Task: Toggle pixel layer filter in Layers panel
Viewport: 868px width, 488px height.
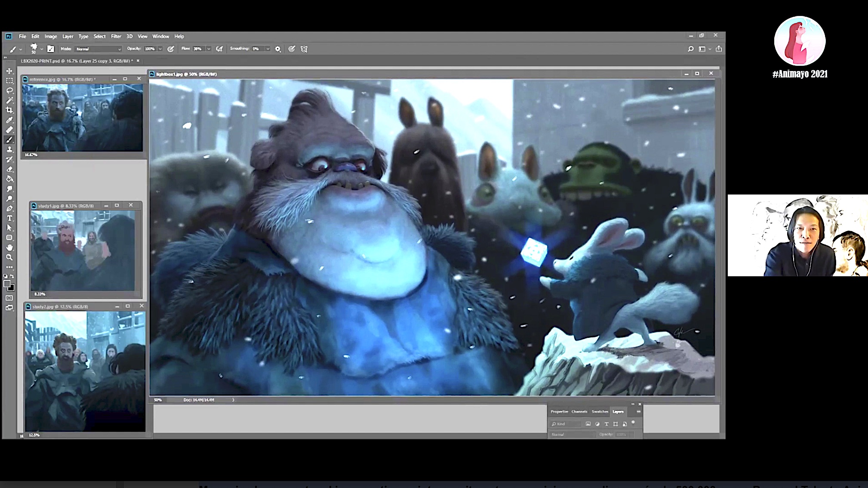Action: click(588, 424)
